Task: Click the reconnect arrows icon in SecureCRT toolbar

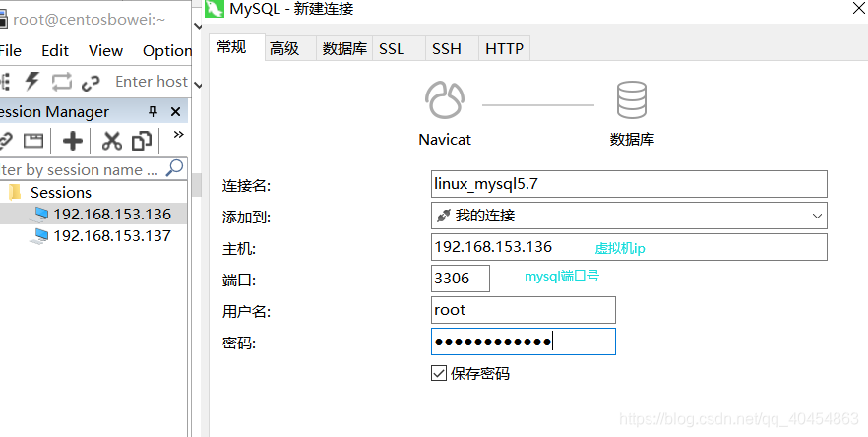Action: [x=61, y=82]
